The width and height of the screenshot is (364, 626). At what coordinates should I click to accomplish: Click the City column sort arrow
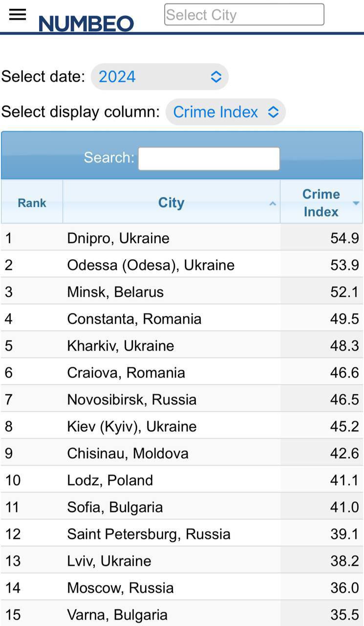point(273,202)
